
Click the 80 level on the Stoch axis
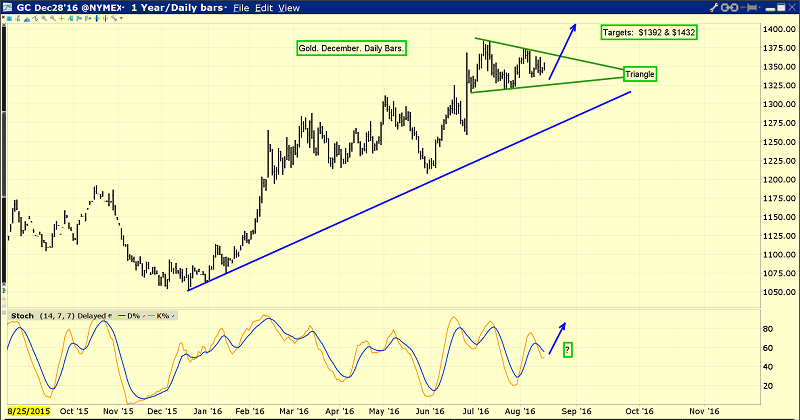click(x=767, y=329)
